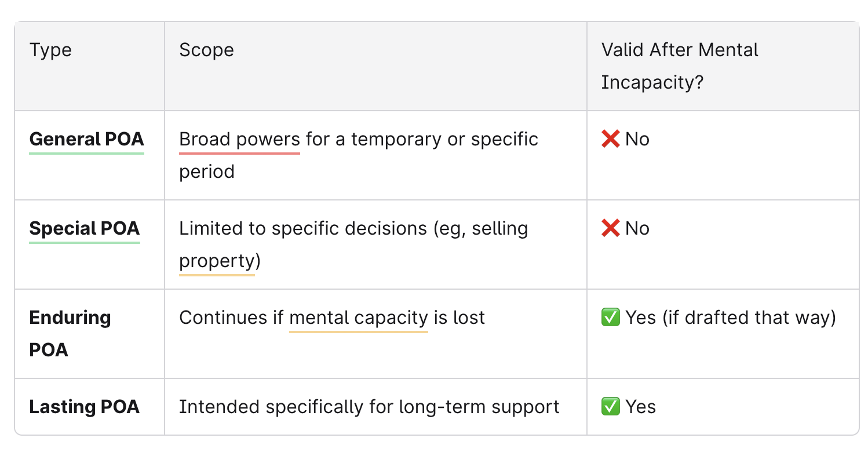
Task: Click the 'Yes' text in Lasting POA row
Action: point(641,407)
